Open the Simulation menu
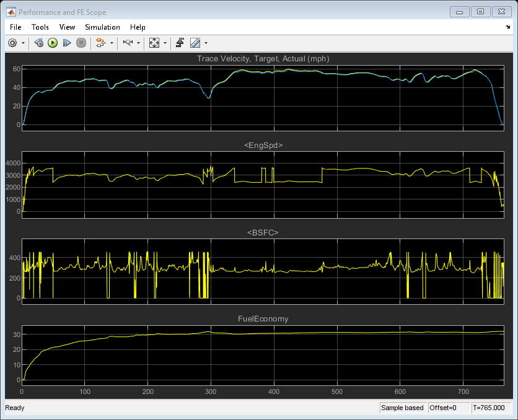The width and height of the screenshot is (518, 420). pos(102,27)
